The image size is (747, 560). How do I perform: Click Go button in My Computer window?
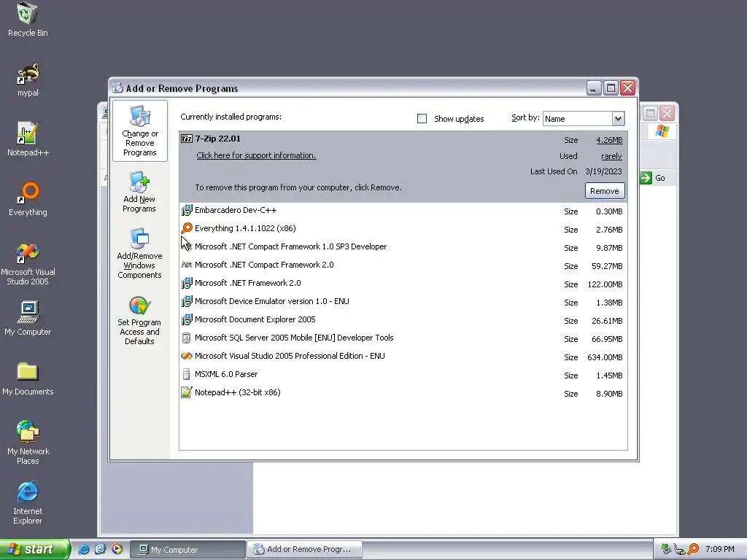[x=653, y=178]
